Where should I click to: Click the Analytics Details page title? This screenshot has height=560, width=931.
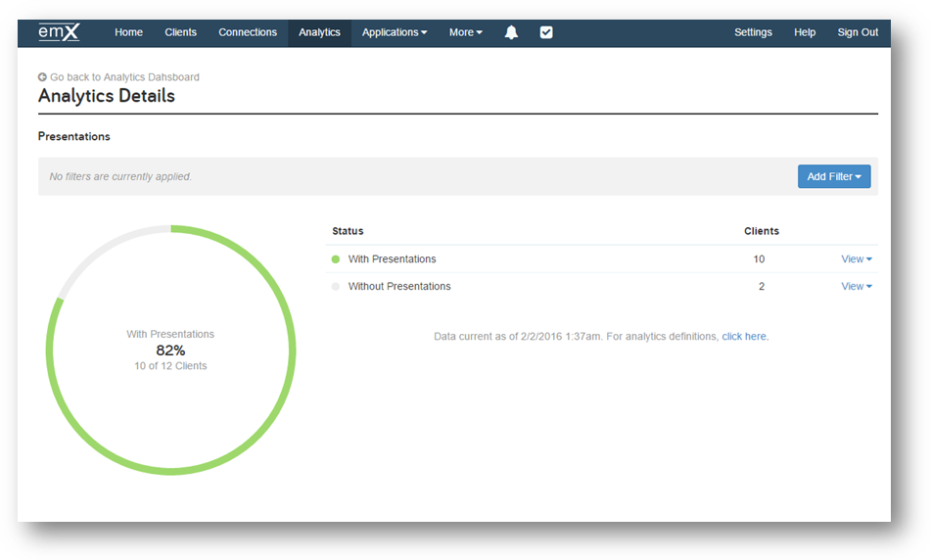[107, 96]
